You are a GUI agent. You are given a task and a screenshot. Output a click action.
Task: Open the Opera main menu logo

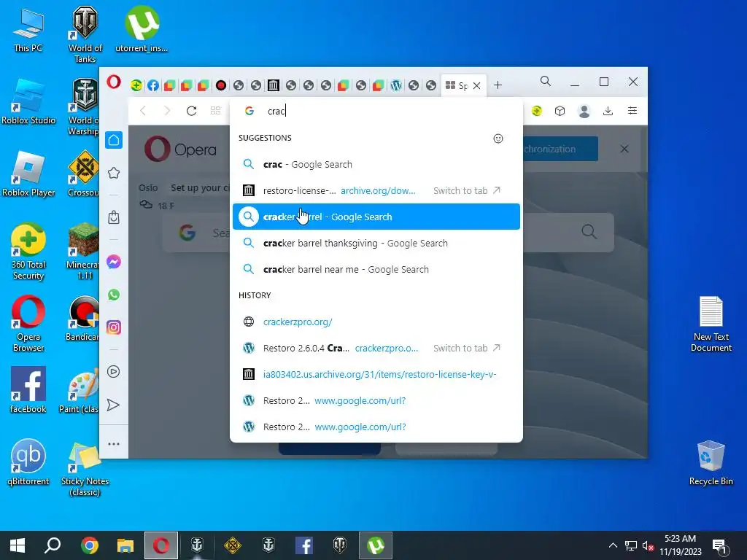click(113, 82)
